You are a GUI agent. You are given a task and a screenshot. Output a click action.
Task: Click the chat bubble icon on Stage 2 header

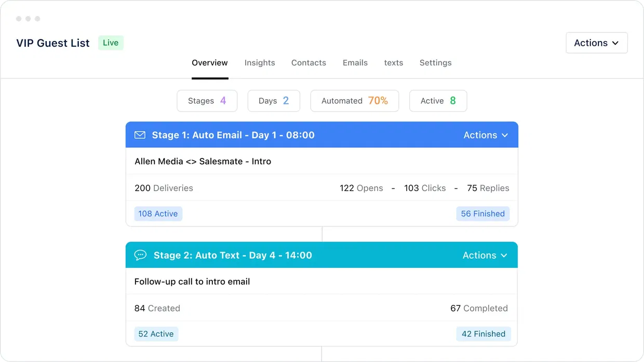click(x=140, y=255)
